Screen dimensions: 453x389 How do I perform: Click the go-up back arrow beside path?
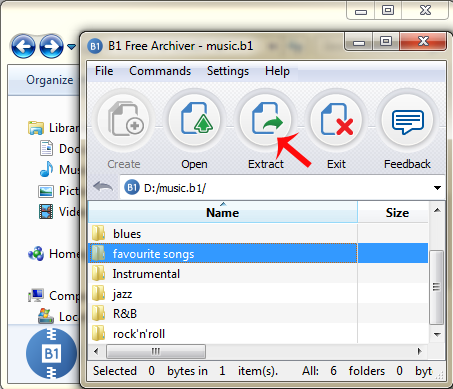pyautogui.click(x=103, y=186)
